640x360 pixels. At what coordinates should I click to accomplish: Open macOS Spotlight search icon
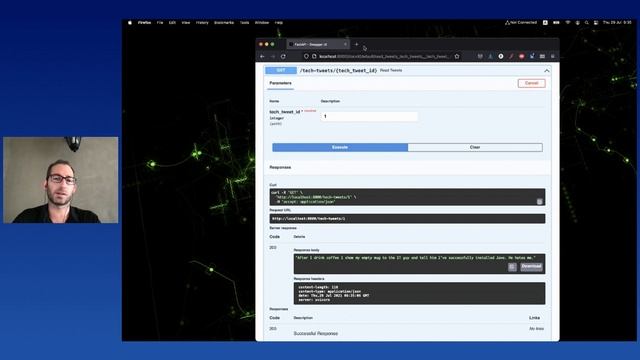click(x=587, y=23)
